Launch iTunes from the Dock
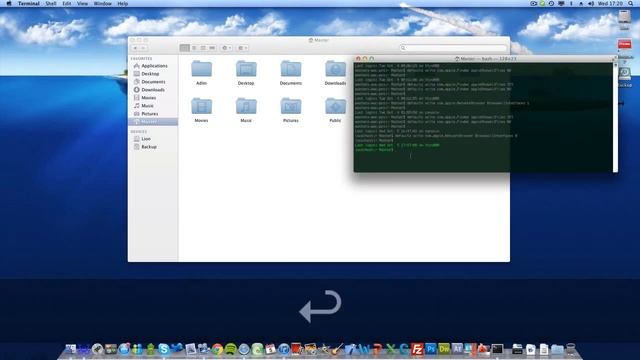The height and width of the screenshot is (360, 640). (x=284, y=349)
